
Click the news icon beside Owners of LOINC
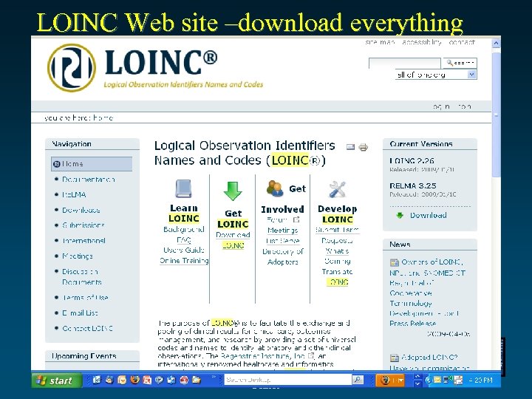(395, 262)
